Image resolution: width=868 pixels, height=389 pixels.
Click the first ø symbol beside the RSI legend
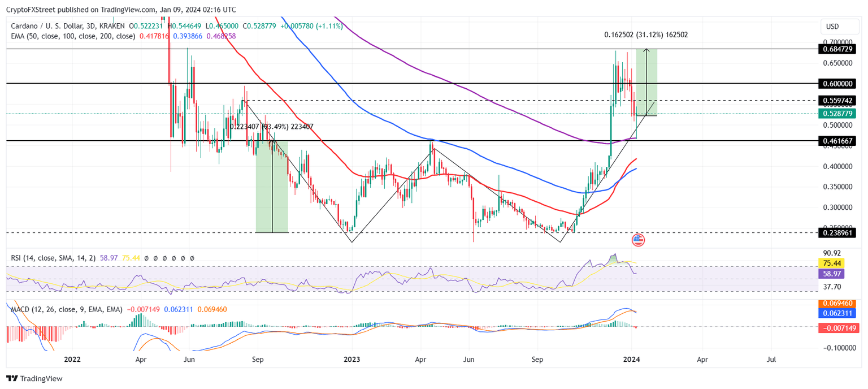[146, 258]
